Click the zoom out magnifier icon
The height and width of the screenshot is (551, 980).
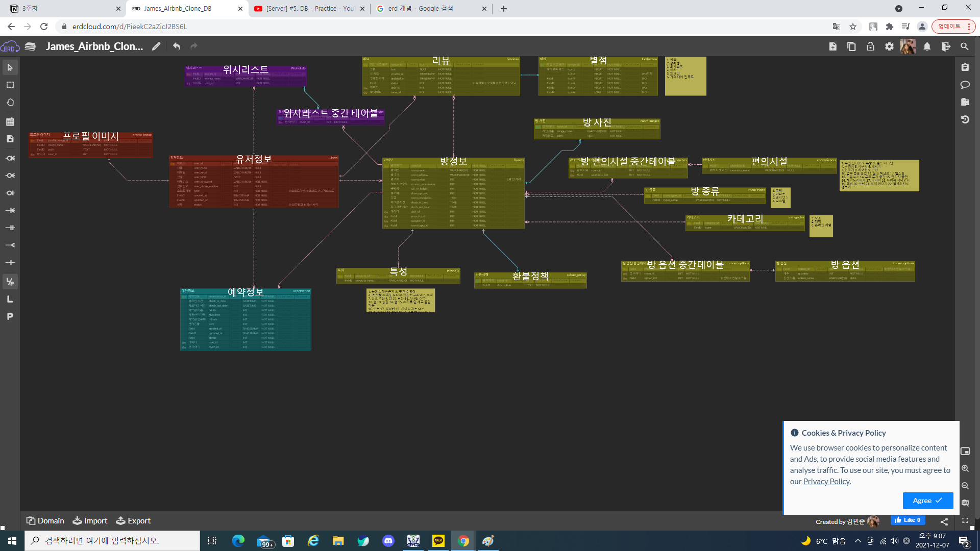click(965, 486)
